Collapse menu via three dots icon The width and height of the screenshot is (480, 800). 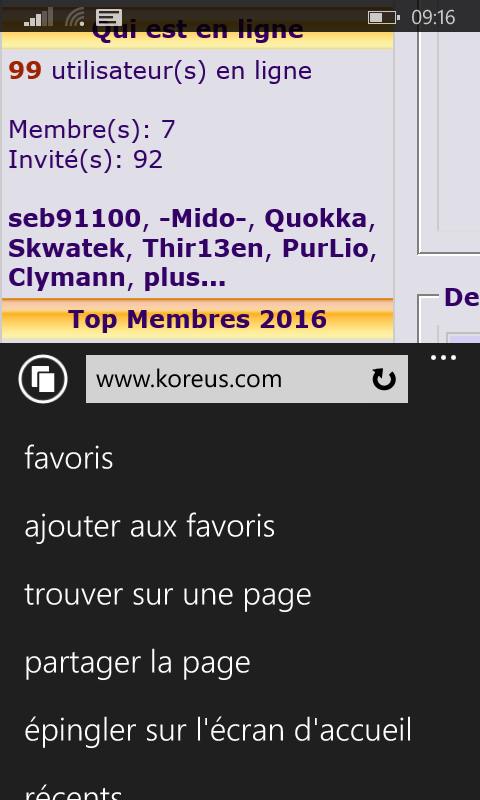point(443,358)
